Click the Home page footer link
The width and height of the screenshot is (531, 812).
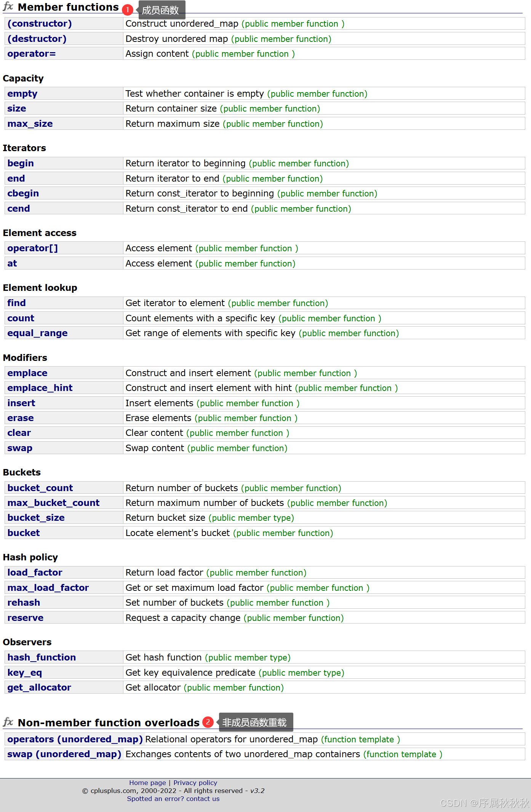tap(147, 783)
